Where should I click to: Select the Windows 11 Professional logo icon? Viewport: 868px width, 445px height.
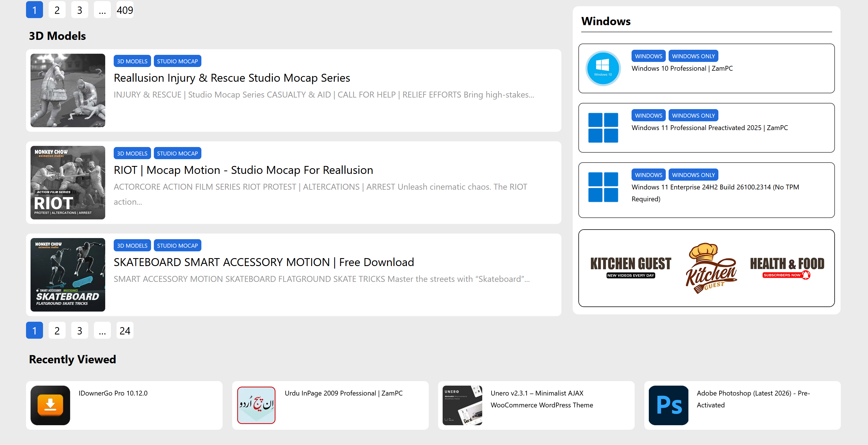coord(603,128)
